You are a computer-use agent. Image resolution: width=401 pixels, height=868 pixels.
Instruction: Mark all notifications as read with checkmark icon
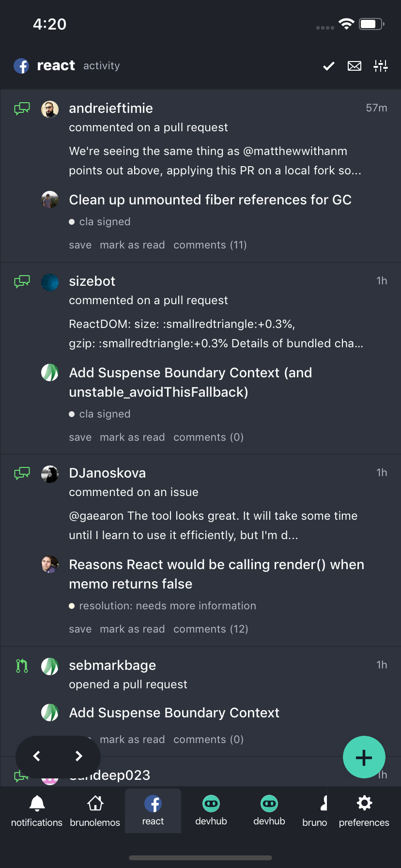click(328, 66)
